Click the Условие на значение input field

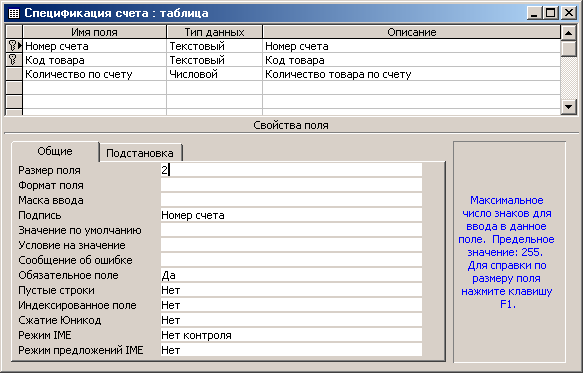click(292, 245)
